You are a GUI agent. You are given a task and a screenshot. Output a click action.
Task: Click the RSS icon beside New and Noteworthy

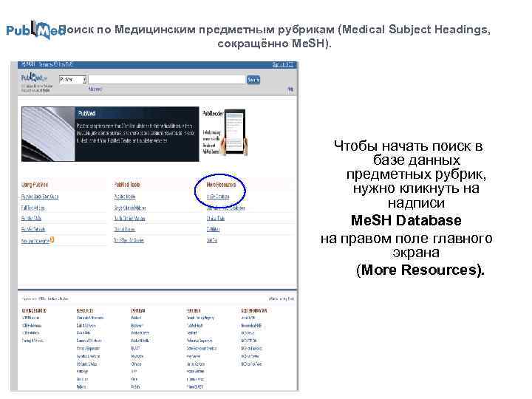tap(52, 240)
